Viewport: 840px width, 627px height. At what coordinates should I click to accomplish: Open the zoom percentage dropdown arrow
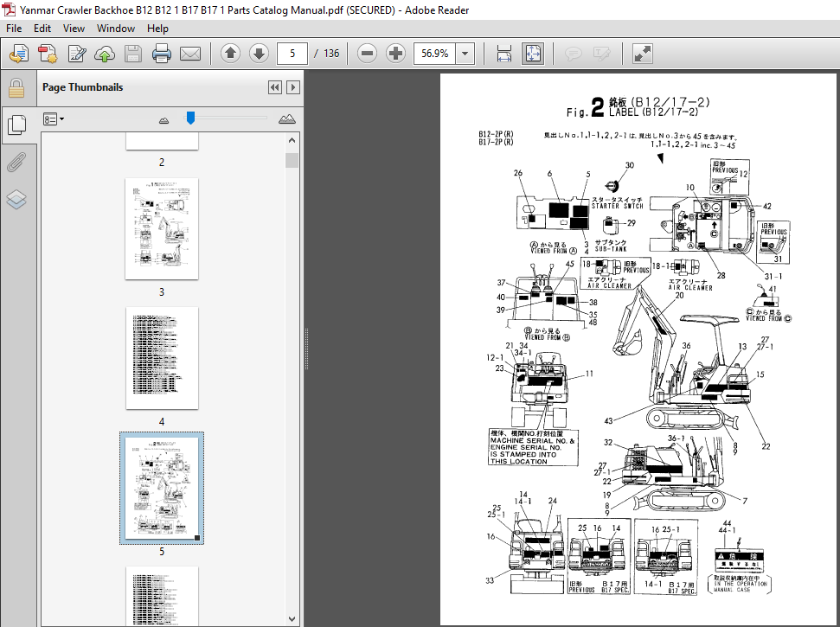click(x=465, y=53)
